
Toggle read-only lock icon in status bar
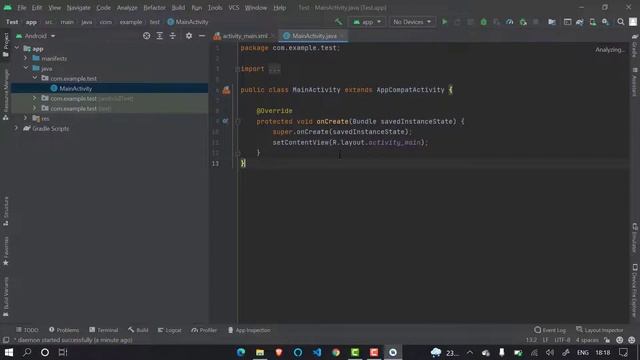click(607, 340)
